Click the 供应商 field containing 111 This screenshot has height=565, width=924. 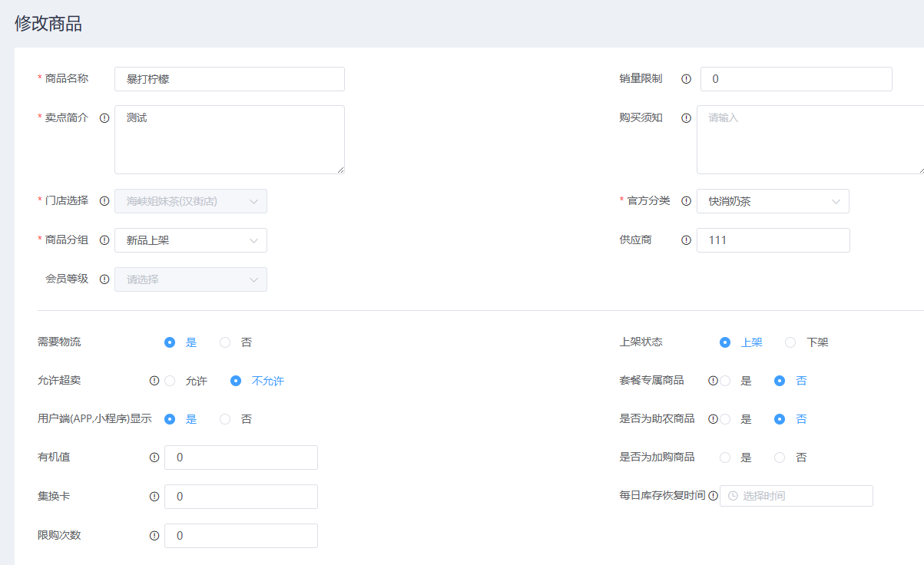[773, 240]
